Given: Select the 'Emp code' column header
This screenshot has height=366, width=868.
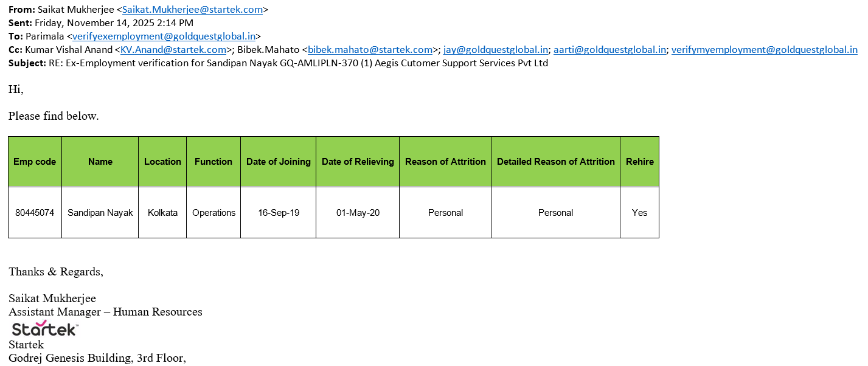Looking at the screenshot, I should click(35, 162).
